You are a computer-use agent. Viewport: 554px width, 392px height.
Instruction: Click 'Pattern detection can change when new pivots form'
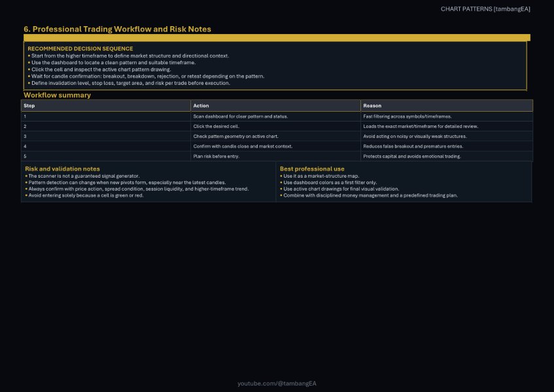(x=127, y=182)
